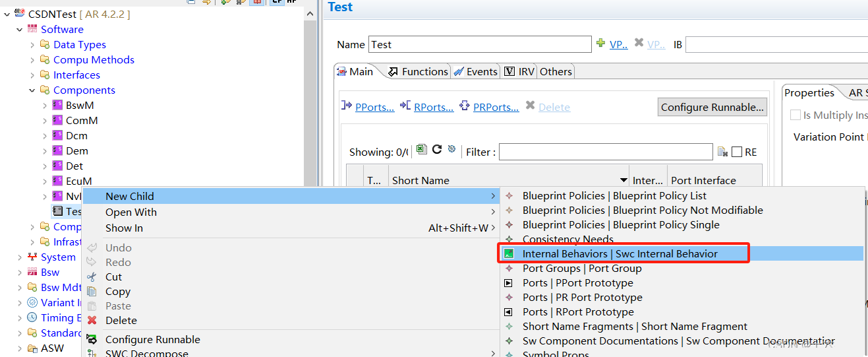Expand the System node in the tree
Viewport: 868px width, 357px height.
point(20,257)
